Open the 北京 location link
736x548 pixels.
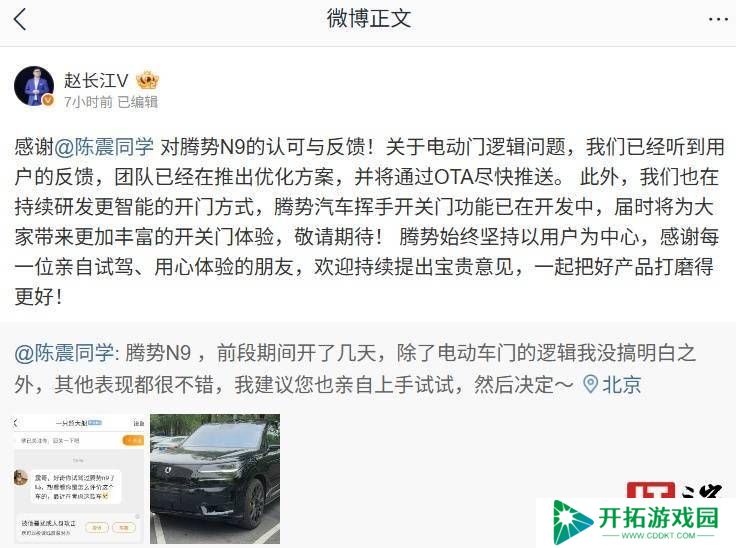pos(621,385)
